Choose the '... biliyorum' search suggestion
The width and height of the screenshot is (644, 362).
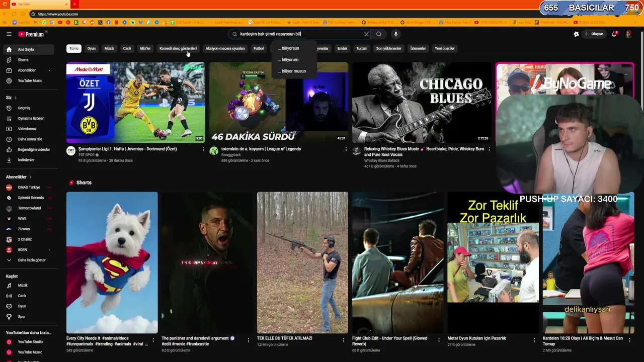point(294,60)
